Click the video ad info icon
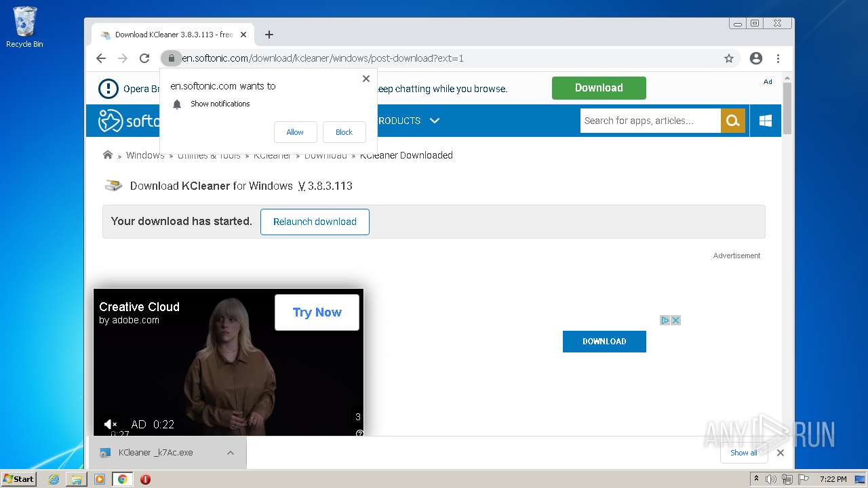 pyautogui.click(x=359, y=433)
